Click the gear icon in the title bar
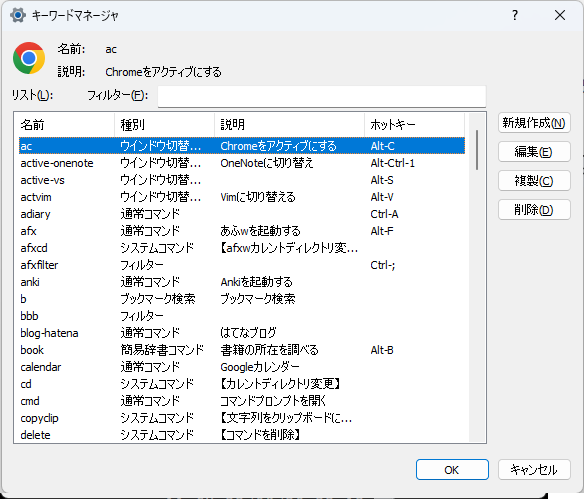This screenshot has width=584, height=499. tap(18, 15)
